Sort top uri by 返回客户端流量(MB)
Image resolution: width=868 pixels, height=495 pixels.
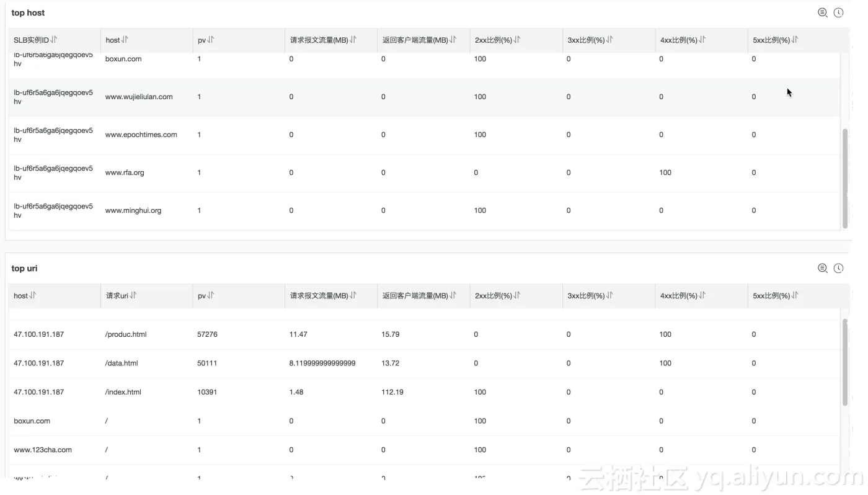453,295
